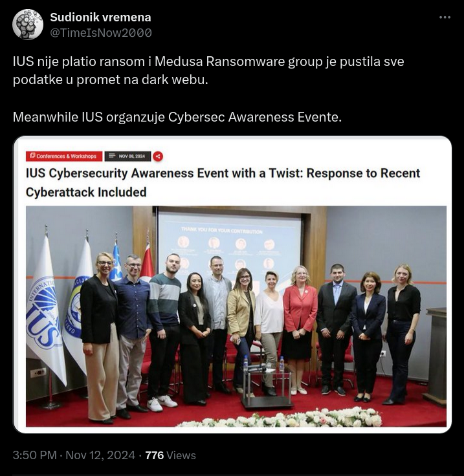Image resolution: width=464 pixels, height=476 pixels.
Task: Click the red share icon beside date
Action: pos(158,157)
